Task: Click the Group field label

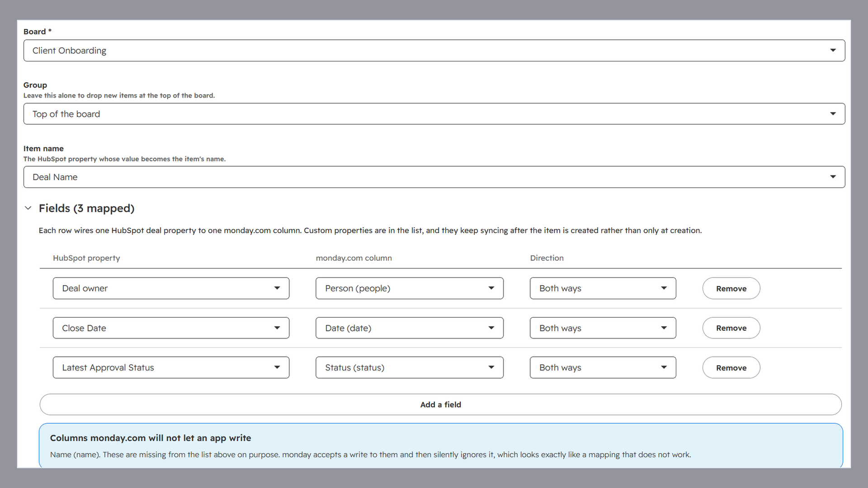Action: (x=35, y=85)
